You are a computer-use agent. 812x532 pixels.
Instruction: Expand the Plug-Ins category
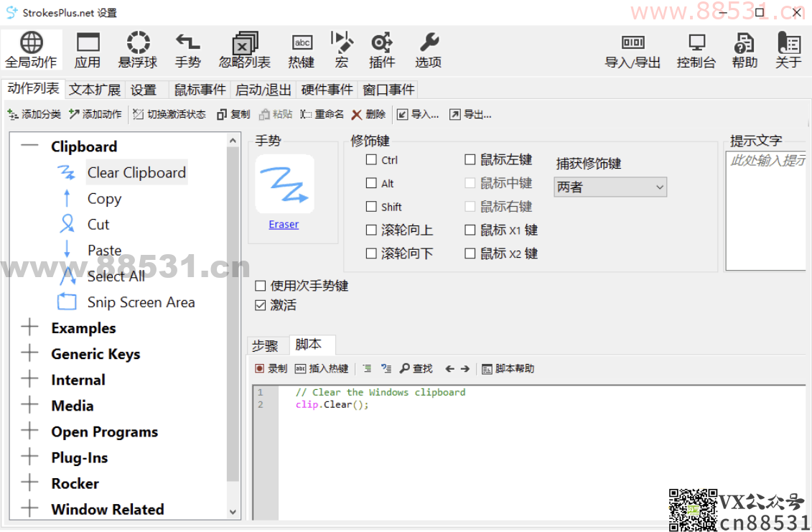pyautogui.click(x=29, y=457)
